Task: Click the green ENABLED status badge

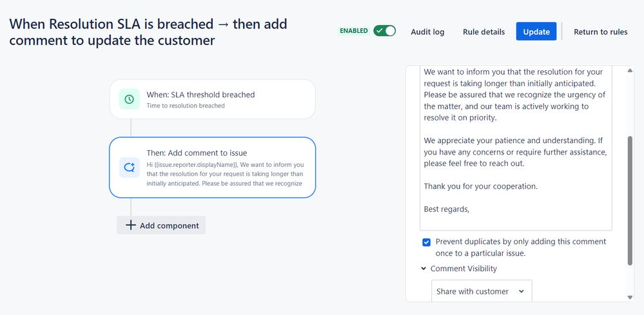Action: (x=354, y=31)
